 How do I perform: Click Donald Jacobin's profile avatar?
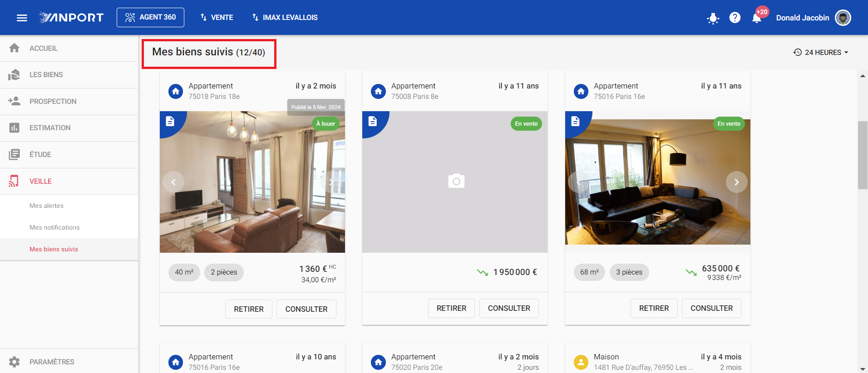pos(843,18)
